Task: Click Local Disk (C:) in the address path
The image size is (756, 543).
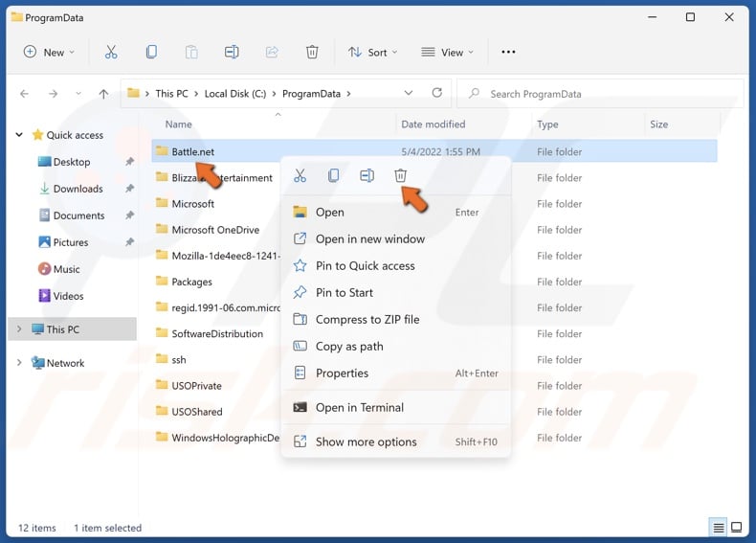Action: (x=235, y=94)
